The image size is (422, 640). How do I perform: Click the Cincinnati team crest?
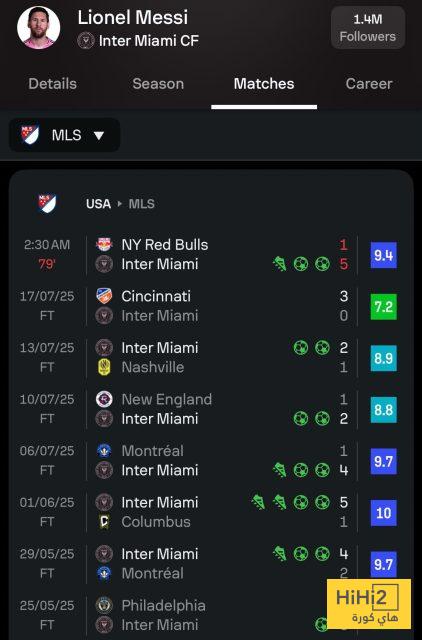(104, 296)
